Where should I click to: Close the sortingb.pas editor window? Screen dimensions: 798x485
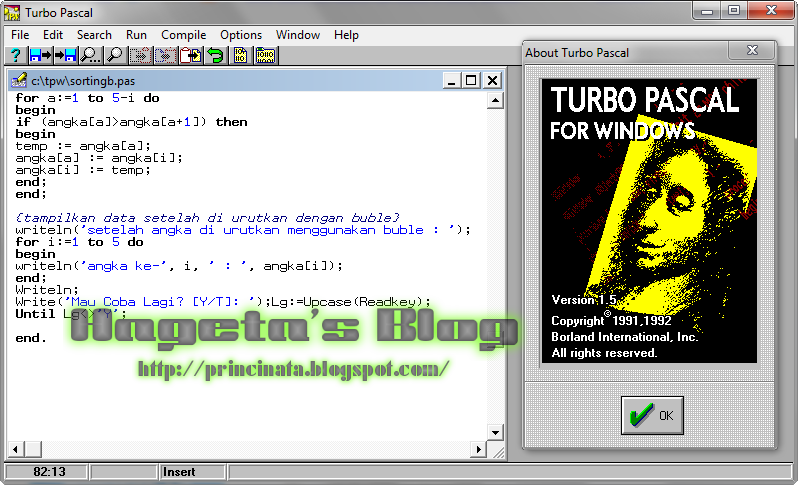click(492, 80)
